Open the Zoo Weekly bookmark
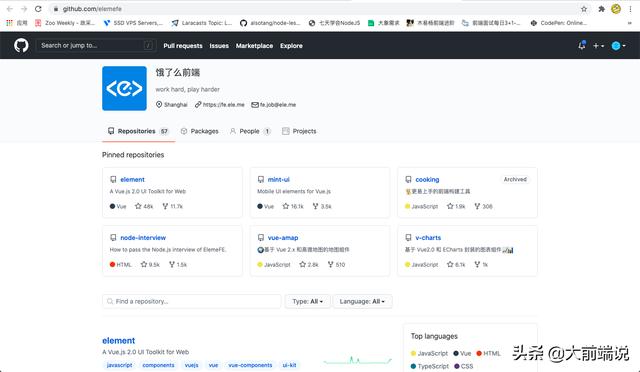Screen dimensions: 640x372 (65, 23)
